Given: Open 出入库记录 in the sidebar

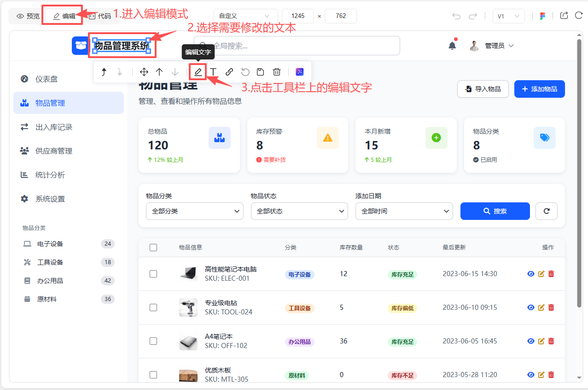Looking at the screenshot, I should tap(54, 127).
